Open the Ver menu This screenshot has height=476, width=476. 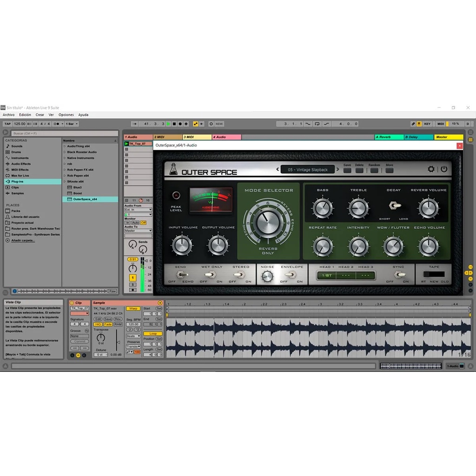pyautogui.click(x=51, y=115)
